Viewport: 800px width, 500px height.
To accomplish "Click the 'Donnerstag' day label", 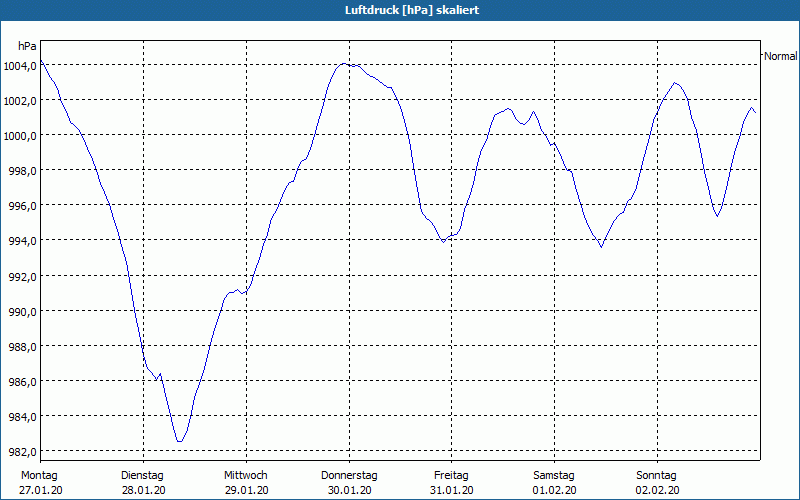I will (349, 476).
